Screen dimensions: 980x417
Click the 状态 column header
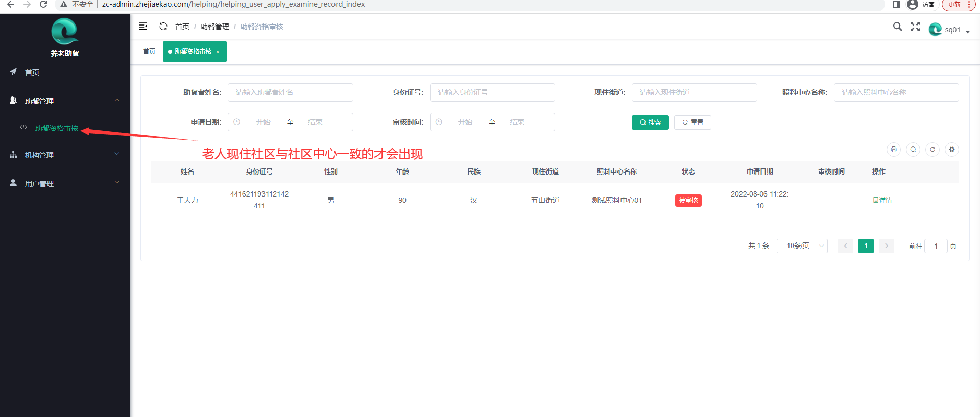pos(688,171)
